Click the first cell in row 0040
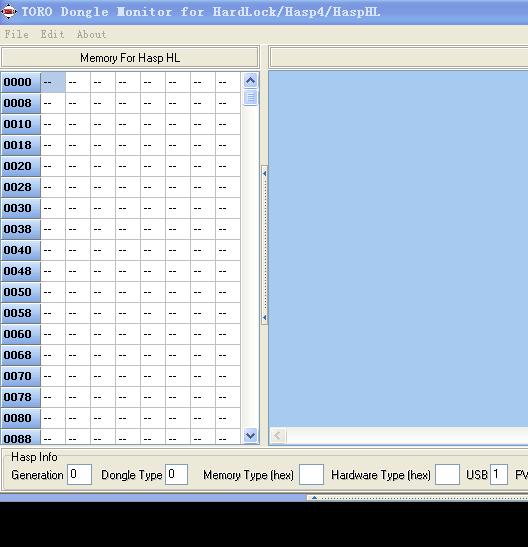The image size is (528, 547). 53,250
